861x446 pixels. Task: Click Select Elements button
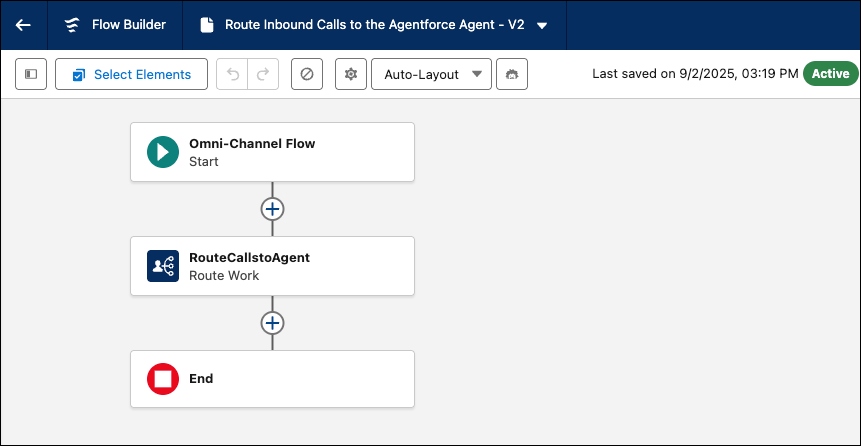click(x=132, y=74)
